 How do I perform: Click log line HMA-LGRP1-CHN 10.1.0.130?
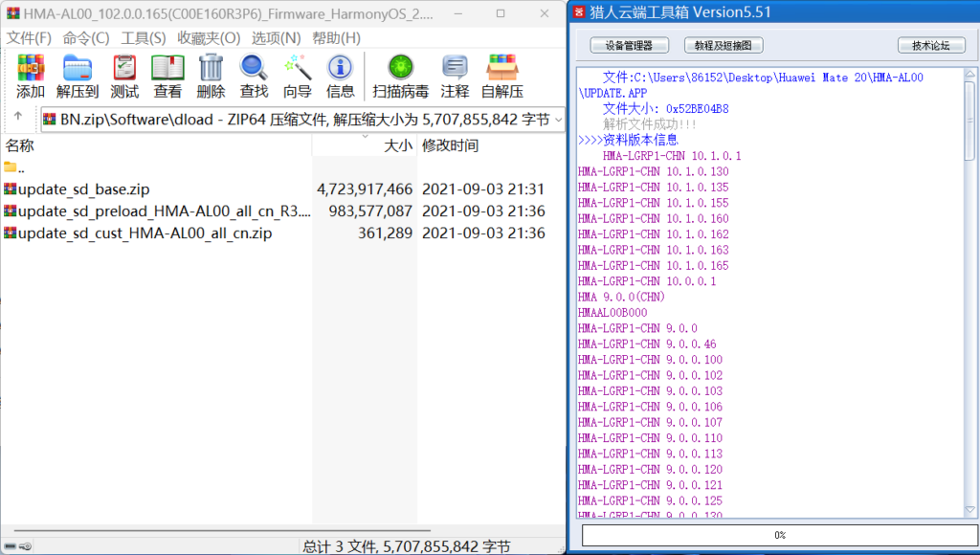[653, 171]
